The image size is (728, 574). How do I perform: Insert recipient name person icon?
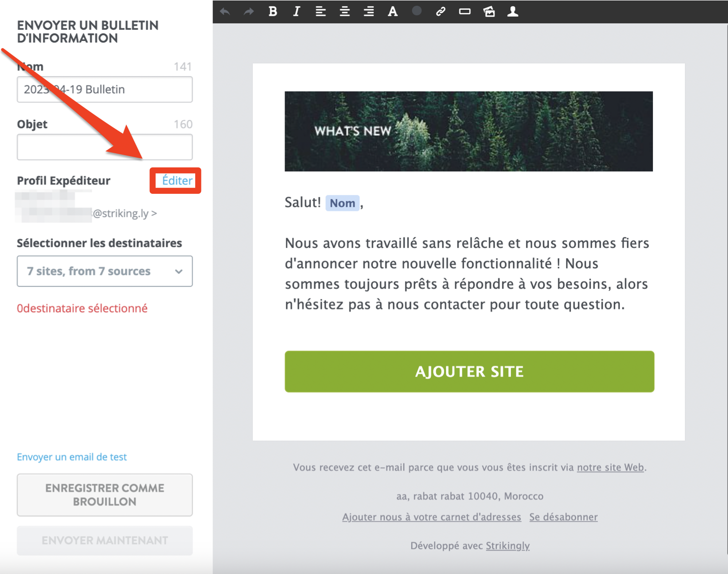pyautogui.click(x=513, y=11)
